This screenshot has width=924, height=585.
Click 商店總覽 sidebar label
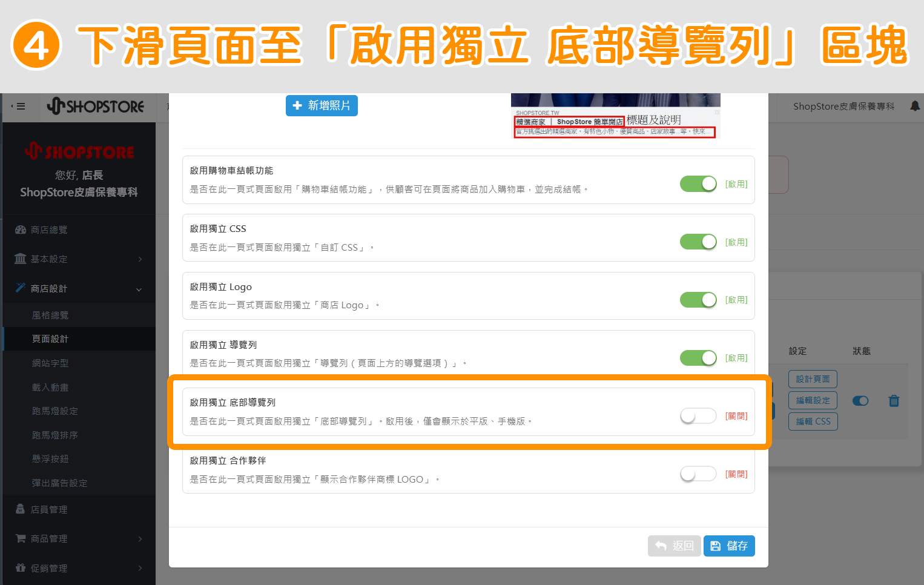click(x=49, y=230)
